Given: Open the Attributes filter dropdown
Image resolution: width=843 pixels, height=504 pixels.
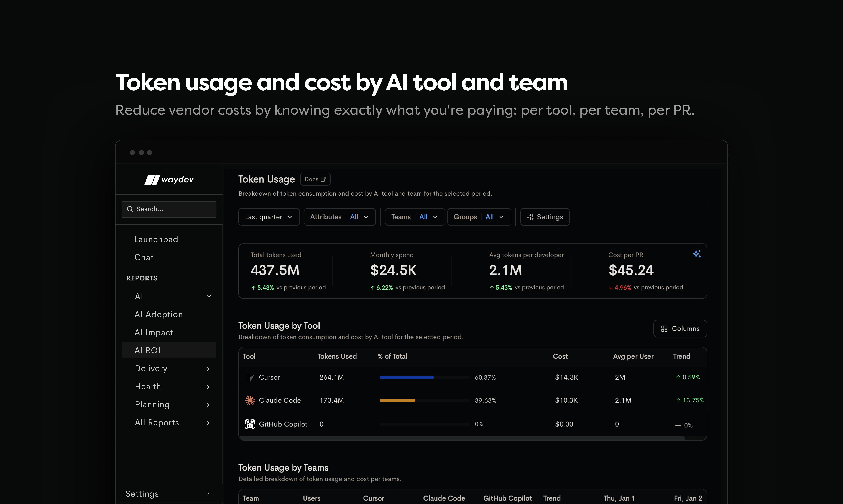Looking at the screenshot, I should [x=339, y=217].
